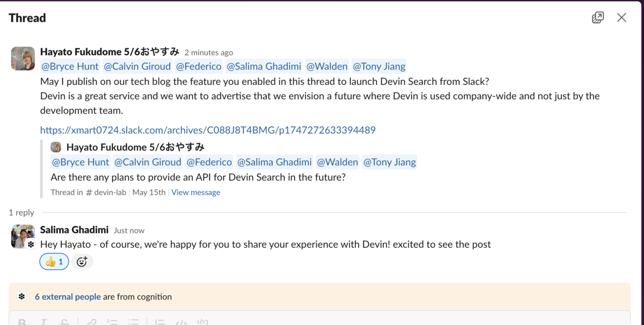Screen dimensions: 644x325
Task: Open the 6 external people link
Action: (68, 297)
